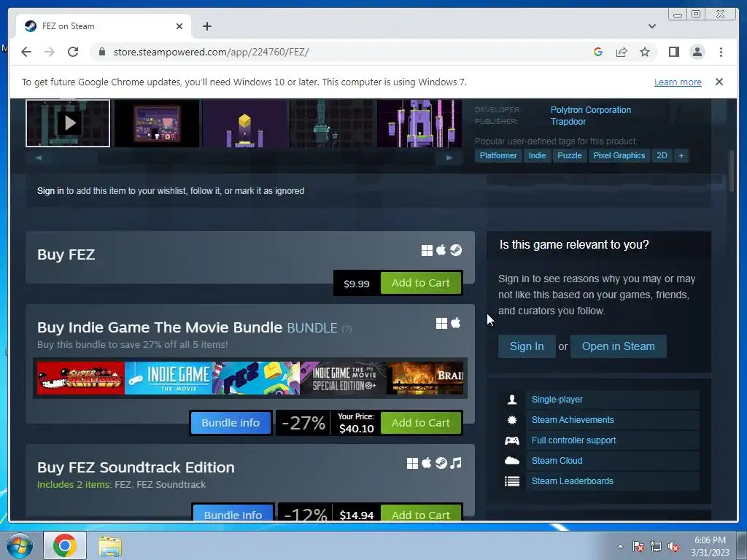Reload the Steam store page
Screen dimensions: 747x560
[x=73, y=52]
